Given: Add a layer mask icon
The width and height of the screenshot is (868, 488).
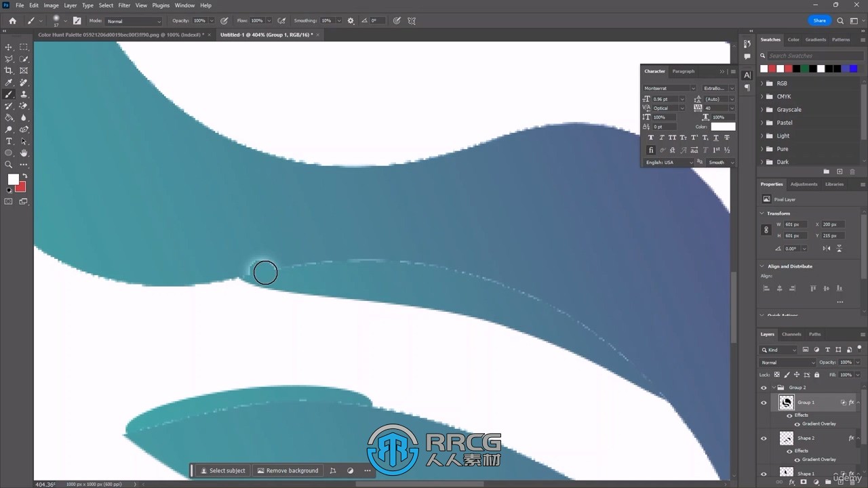Looking at the screenshot, I should (804, 483).
